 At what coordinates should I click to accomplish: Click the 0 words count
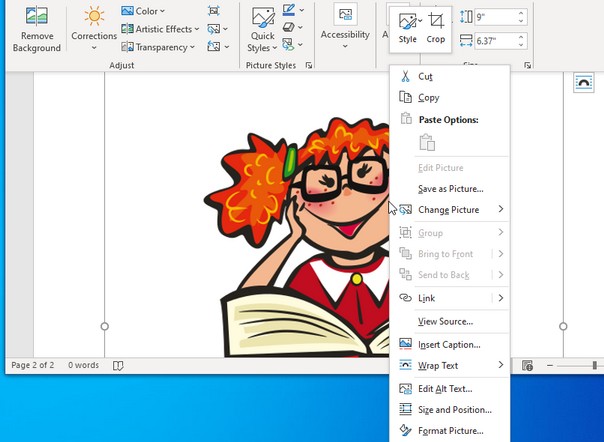click(84, 365)
